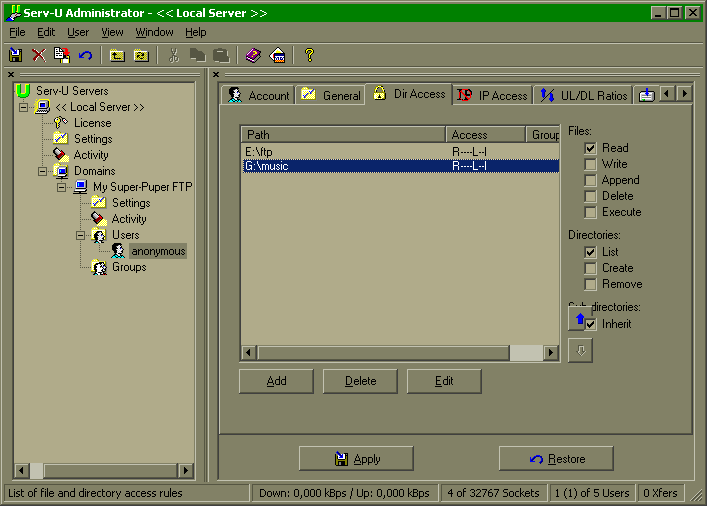The height and width of the screenshot is (506, 707).
Task: Click the Access column header
Action: pyautogui.click(x=486, y=134)
